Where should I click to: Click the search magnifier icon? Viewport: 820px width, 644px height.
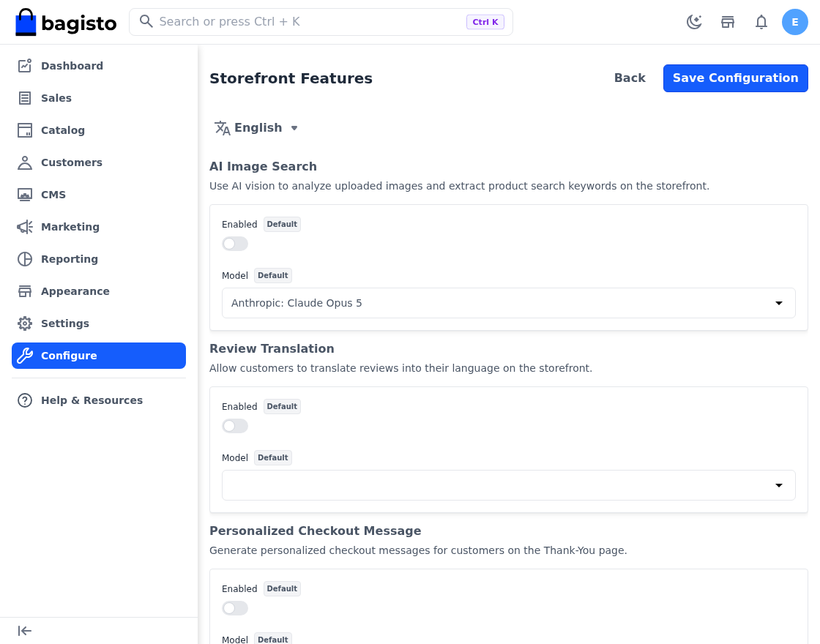coord(146,21)
